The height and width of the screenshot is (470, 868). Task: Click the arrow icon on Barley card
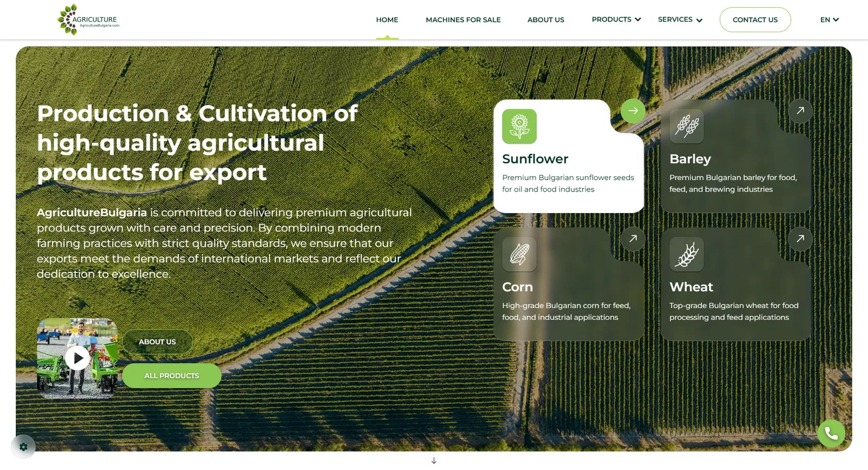point(801,111)
